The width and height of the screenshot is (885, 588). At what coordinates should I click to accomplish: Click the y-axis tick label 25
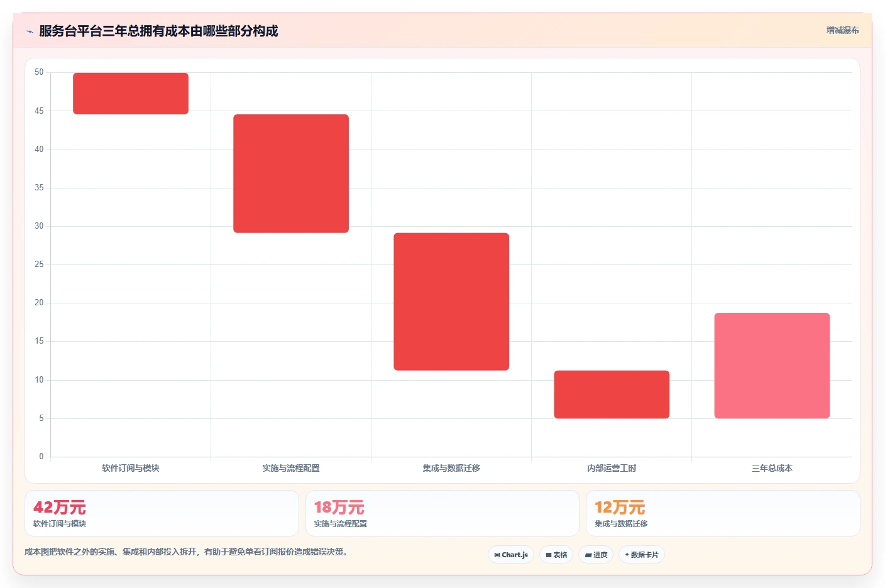pyautogui.click(x=39, y=264)
